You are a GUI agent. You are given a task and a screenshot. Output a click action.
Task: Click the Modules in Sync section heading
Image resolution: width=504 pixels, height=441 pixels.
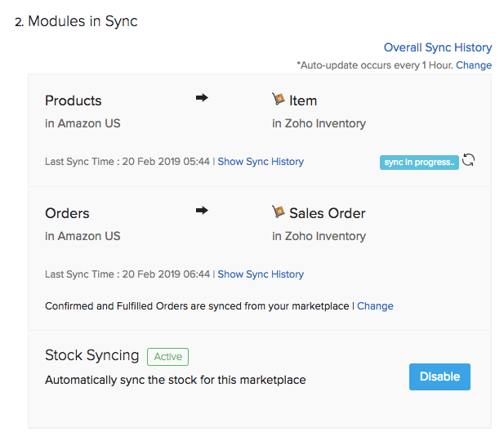coord(83,21)
